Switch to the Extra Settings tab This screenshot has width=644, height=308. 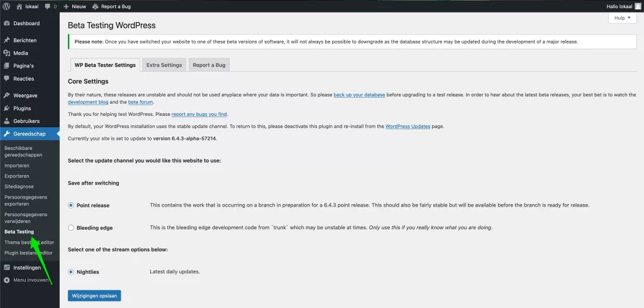coord(164,65)
